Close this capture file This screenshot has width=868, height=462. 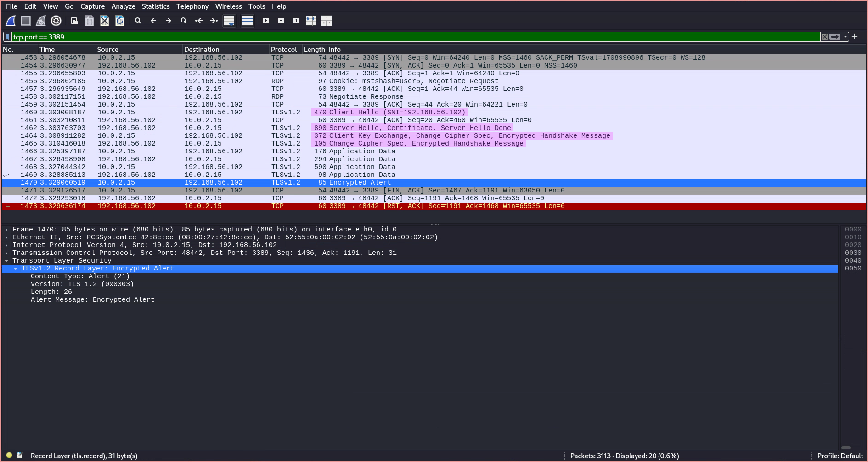(105, 21)
